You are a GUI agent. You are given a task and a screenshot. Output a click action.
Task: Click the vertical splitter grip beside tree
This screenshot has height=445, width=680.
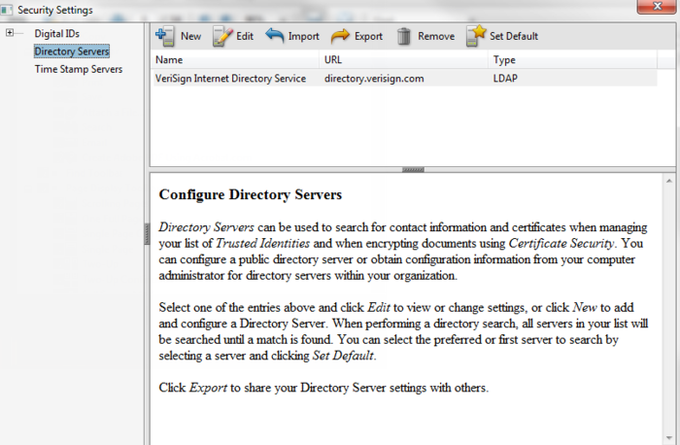[147, 234]
